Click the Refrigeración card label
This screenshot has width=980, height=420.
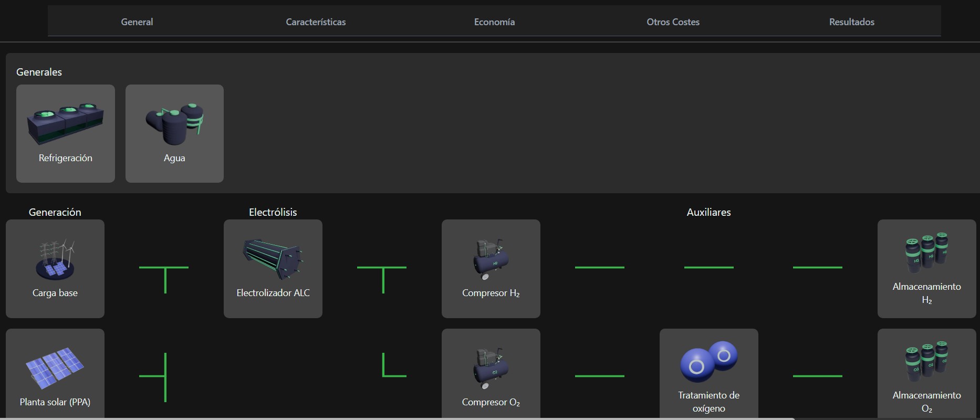[x=65, y=158]
